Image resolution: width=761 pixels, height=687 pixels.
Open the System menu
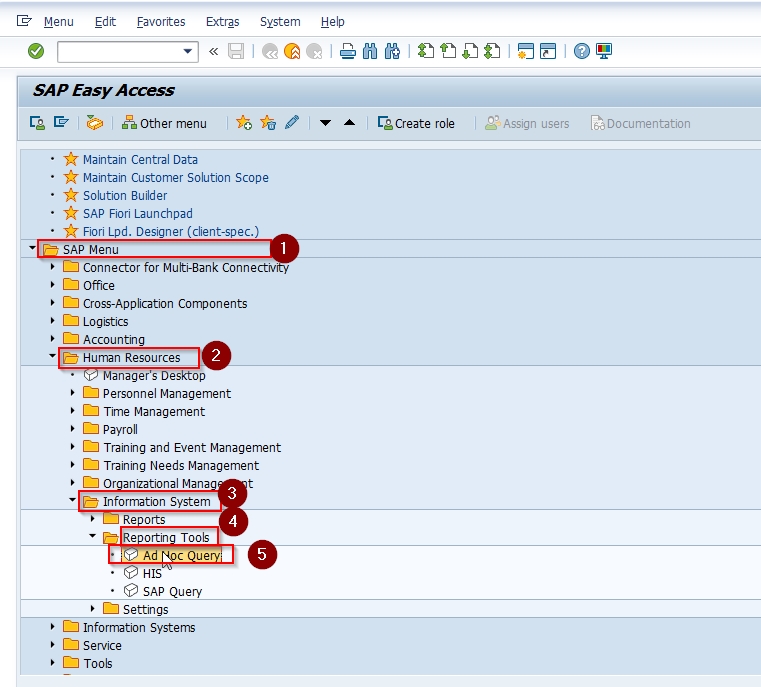[x=280, y=21]
